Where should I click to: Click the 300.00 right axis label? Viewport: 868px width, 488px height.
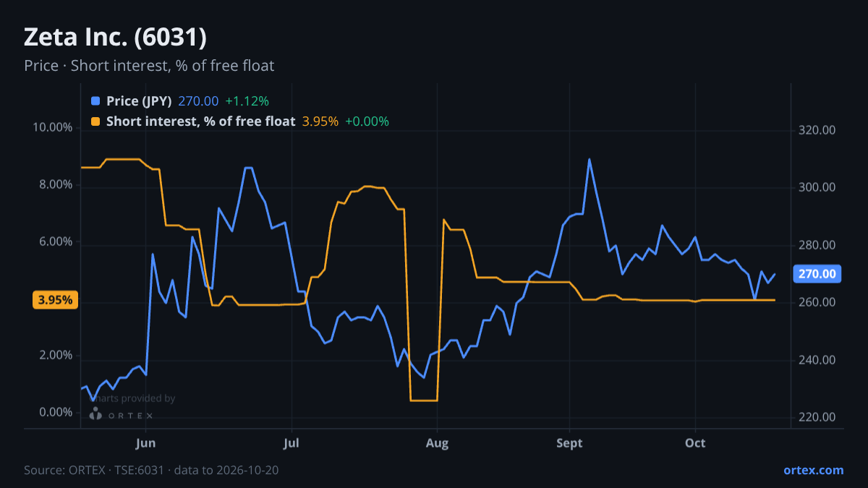point(817,188)
